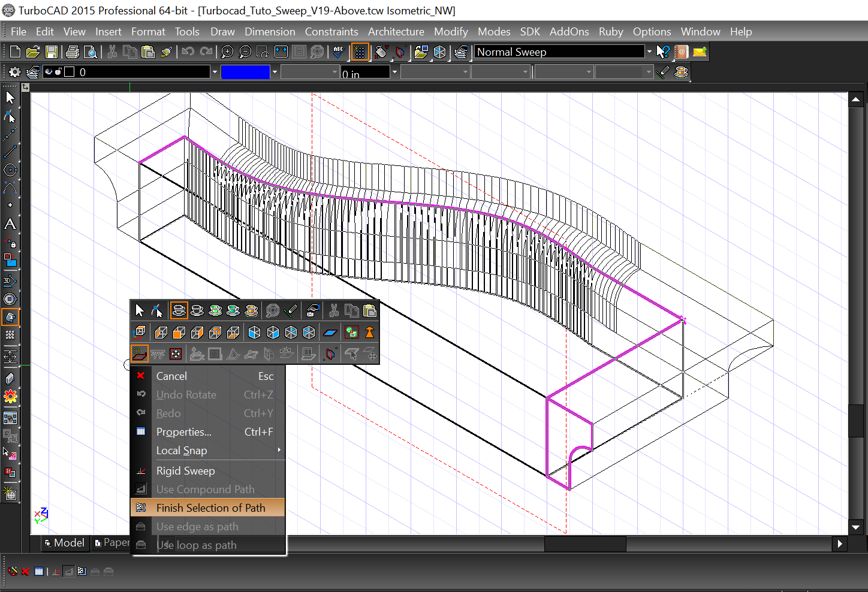Screen dimensions: 868x592
Task: Toggle the Grid display button in the toolbar
Action: point(360,52)
